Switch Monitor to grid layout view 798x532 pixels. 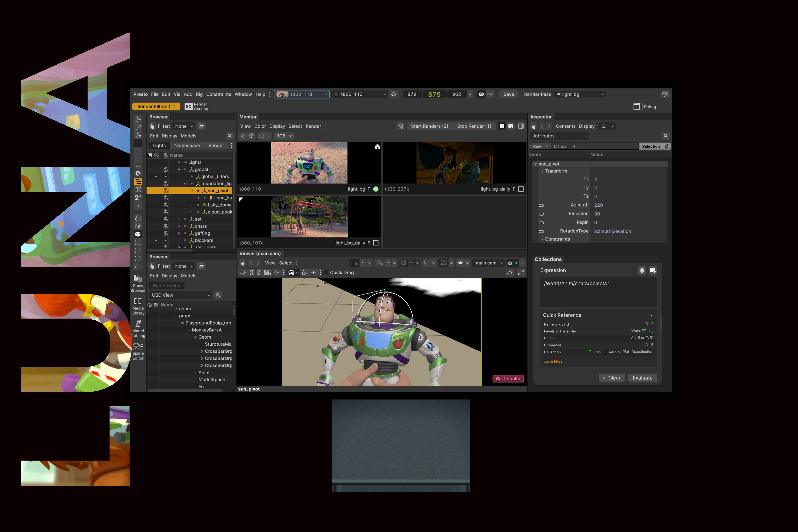point(502,126)
